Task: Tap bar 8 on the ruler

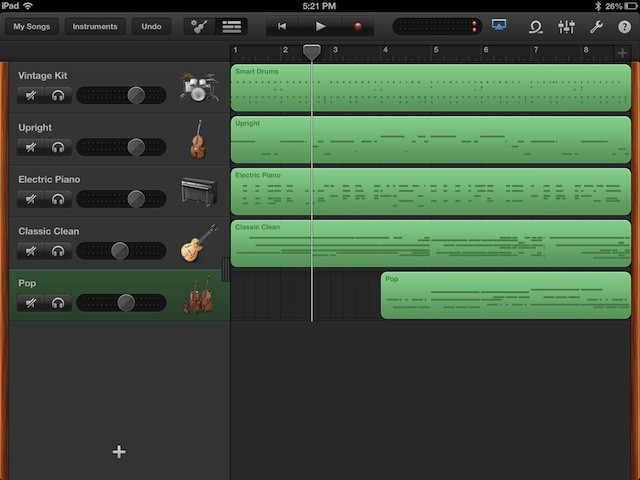Action: coord(586,50)
